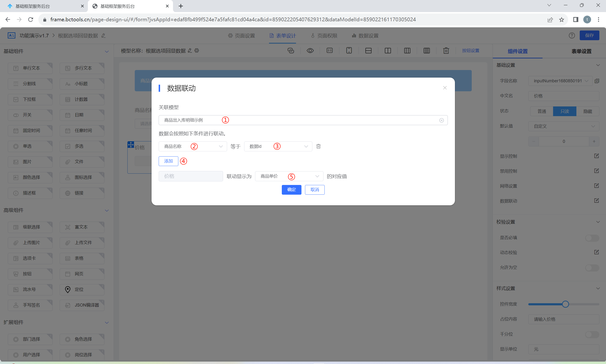Collapse the 高级组件 section
The width and height of the screenshot is (606, 364).
[x=107, y=211]
